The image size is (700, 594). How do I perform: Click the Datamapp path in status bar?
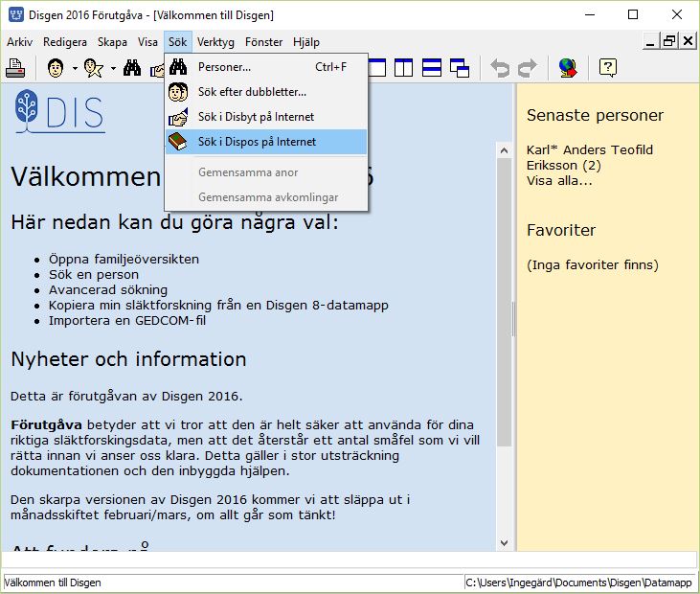578,583
